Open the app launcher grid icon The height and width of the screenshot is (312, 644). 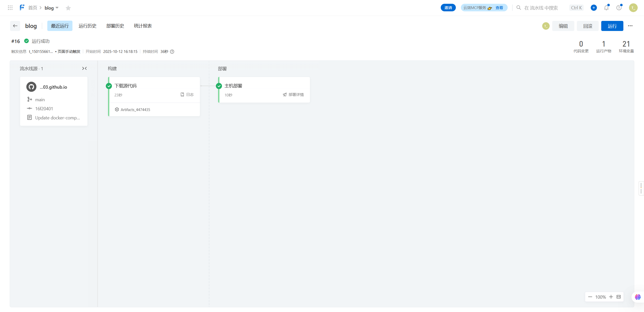coord(10,8)
